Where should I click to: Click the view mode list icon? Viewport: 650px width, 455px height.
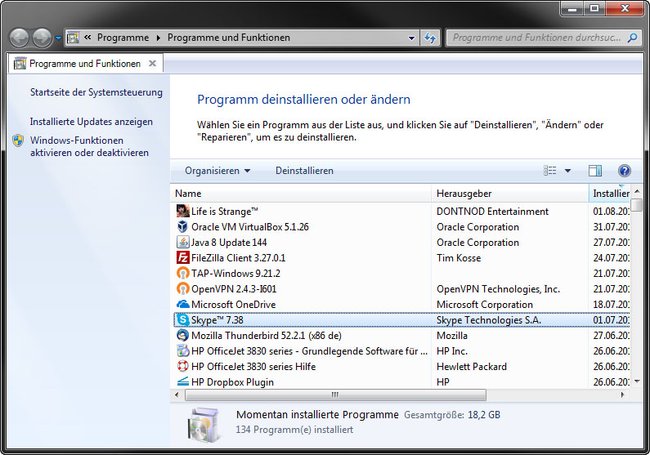coord(550,171)
